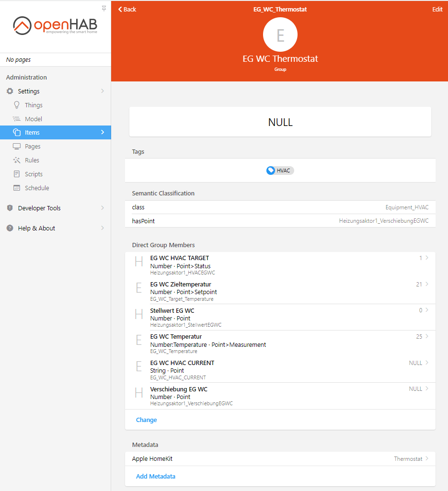Click the NULL state field

280,122
